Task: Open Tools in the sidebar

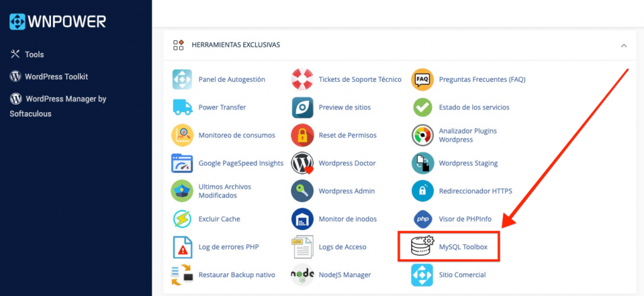Action: [x=27, y=54]
